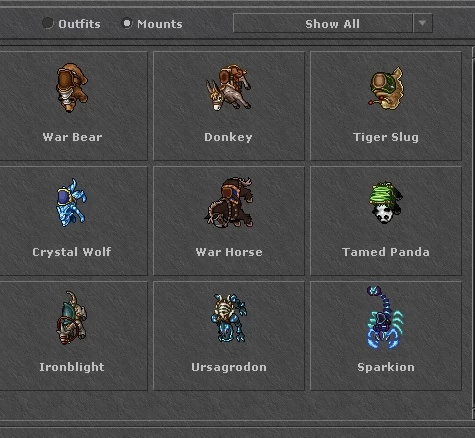Open the Show All filter dropdown
Image resolution: width=475 pixels, height=438 pixels.
click(333, 23)
